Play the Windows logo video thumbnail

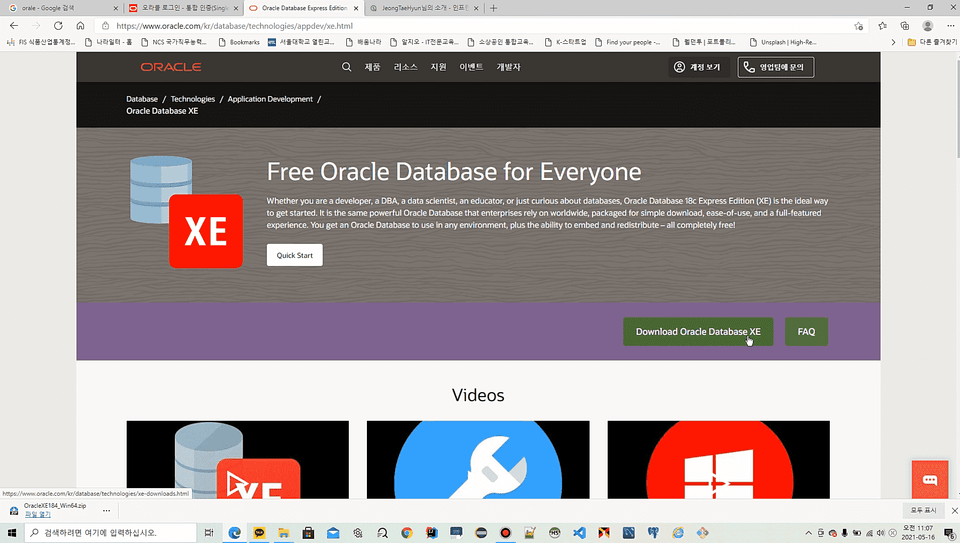(719, 460)
